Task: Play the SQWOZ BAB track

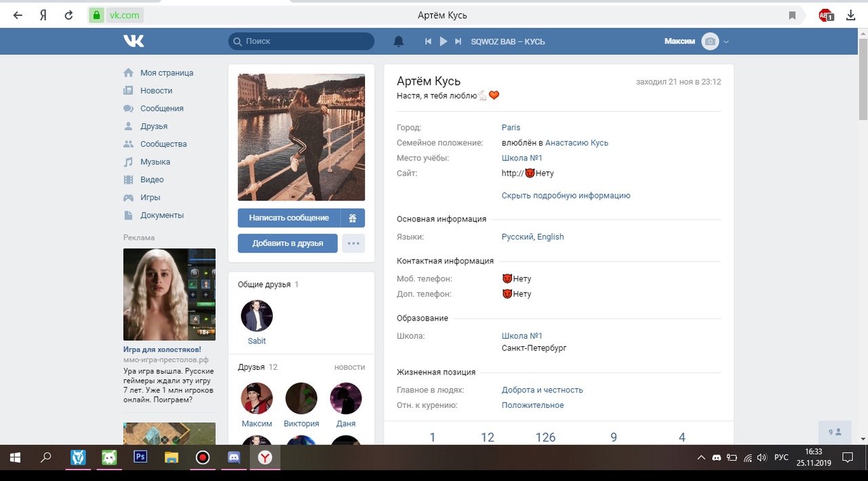Action: (x=443, y=41)
